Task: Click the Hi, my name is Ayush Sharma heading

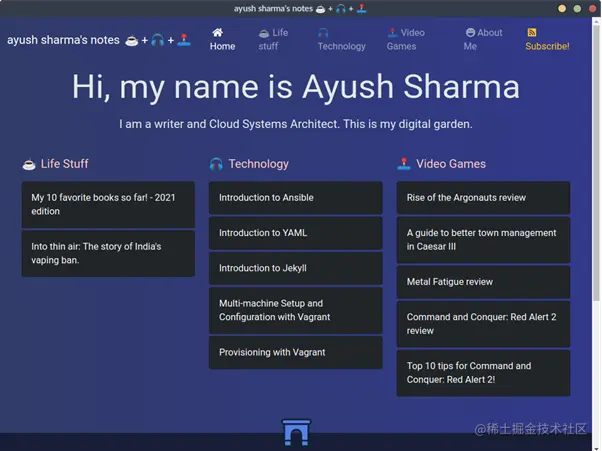Action: (x=296, y=87)
